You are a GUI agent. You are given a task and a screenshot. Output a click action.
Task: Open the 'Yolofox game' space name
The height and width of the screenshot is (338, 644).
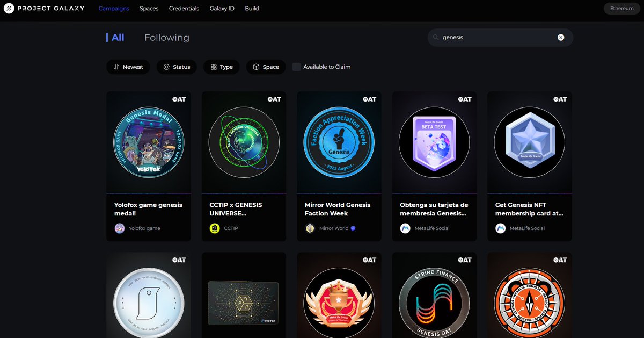click(x=144, y=228)
